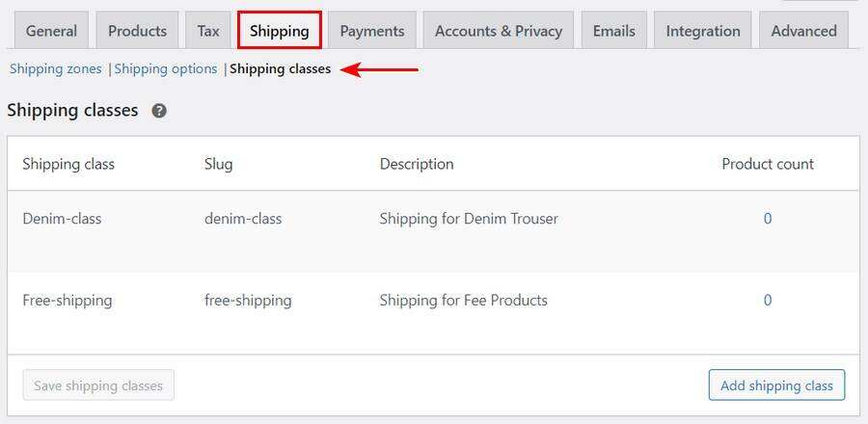Open the Tax tab
868x424 pixels.
click(208, 31)
